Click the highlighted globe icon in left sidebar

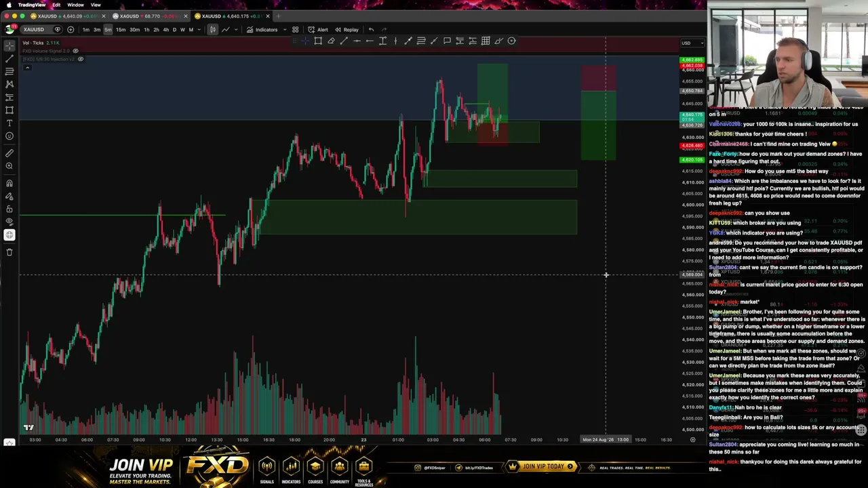(x=9, y=235)
